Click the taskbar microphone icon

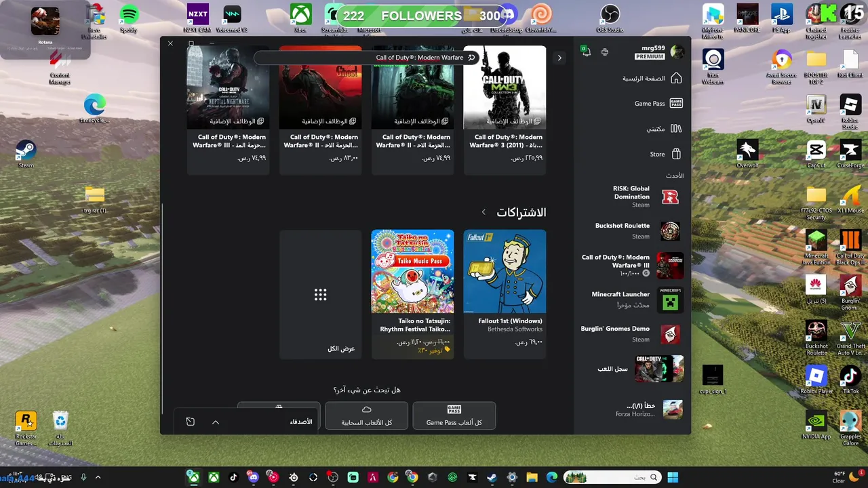83,477
